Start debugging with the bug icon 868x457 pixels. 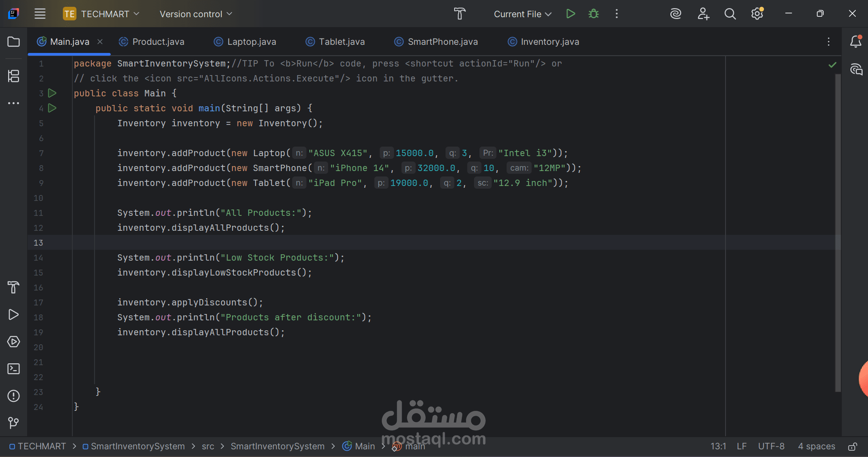pos(593,14)
